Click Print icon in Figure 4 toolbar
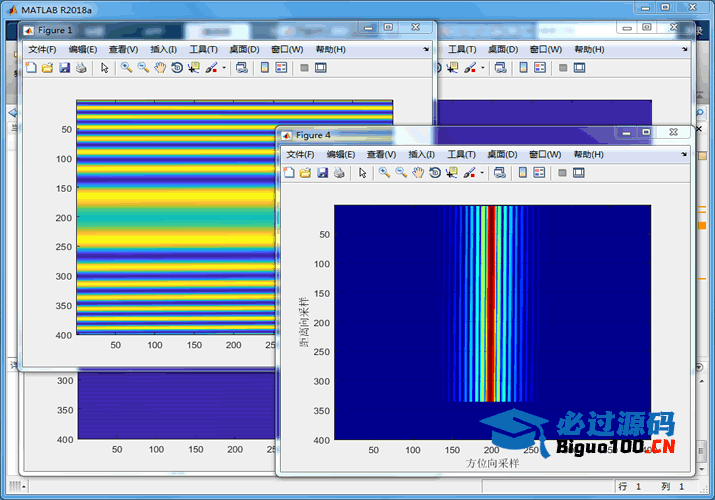Image resolution: width=715 pixels, height=500 pixels. 339,173
